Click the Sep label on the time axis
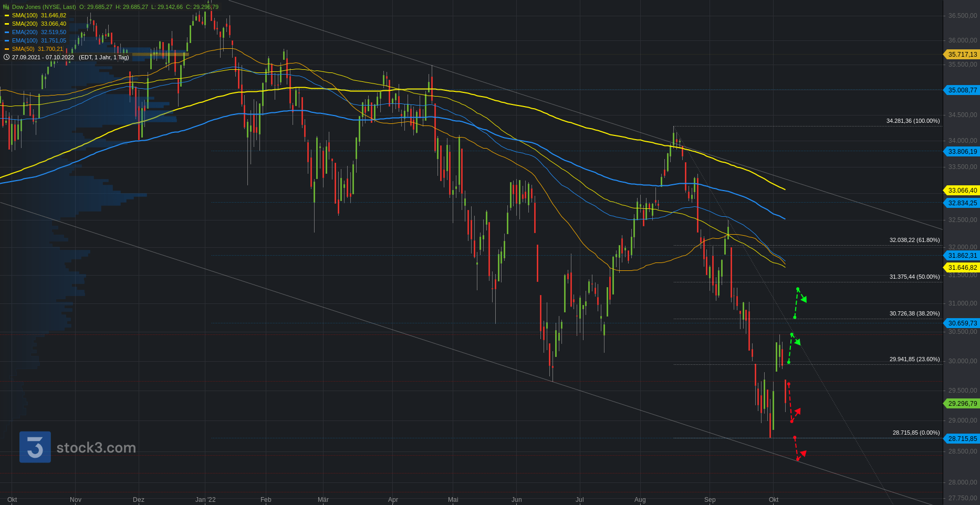The width and height of the screenshot is (980, 505). pos(710,500)
